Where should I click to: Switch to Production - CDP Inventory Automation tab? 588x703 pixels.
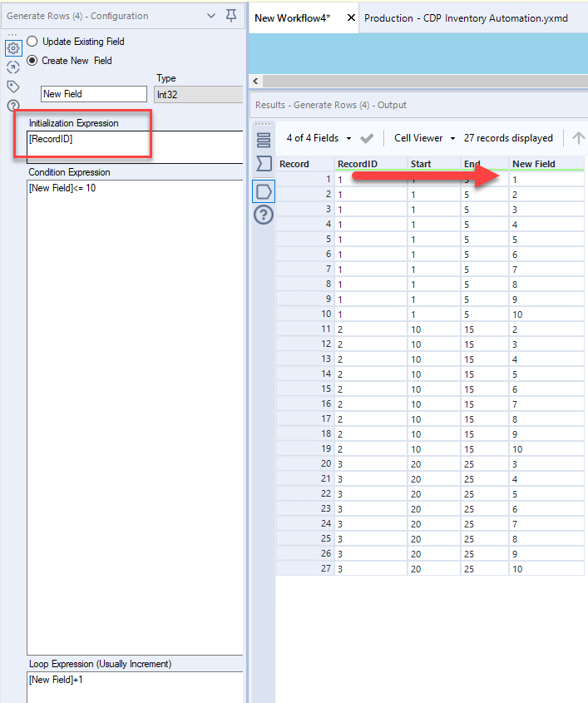coord(466,18)
